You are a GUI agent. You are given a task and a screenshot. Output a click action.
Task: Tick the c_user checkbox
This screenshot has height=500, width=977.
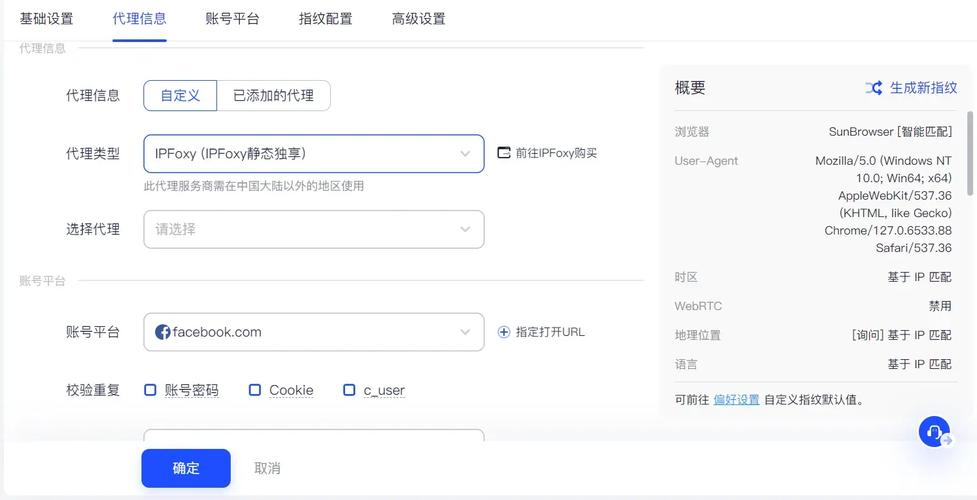350,390
